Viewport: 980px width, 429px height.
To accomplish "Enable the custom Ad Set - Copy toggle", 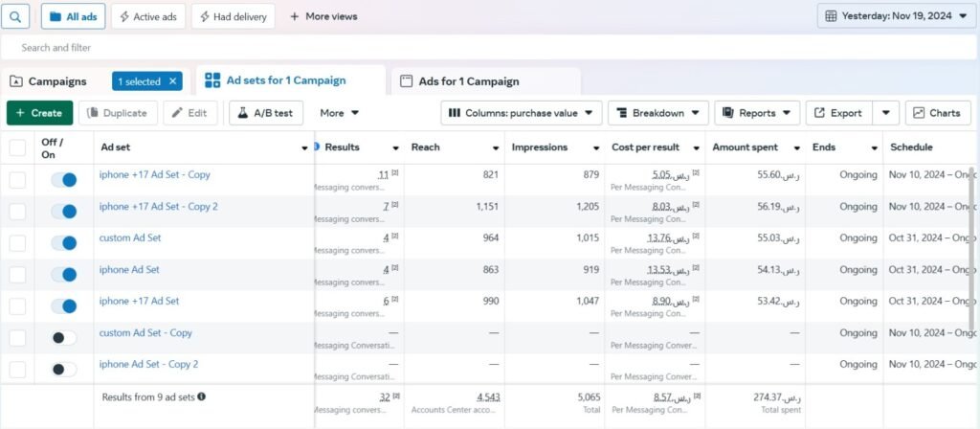I will click(x=63, y=338).
